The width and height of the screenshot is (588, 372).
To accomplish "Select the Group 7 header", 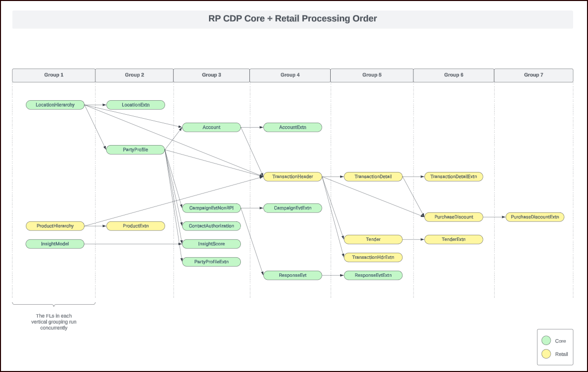I will pyautogui.click(x=533, y=75).
